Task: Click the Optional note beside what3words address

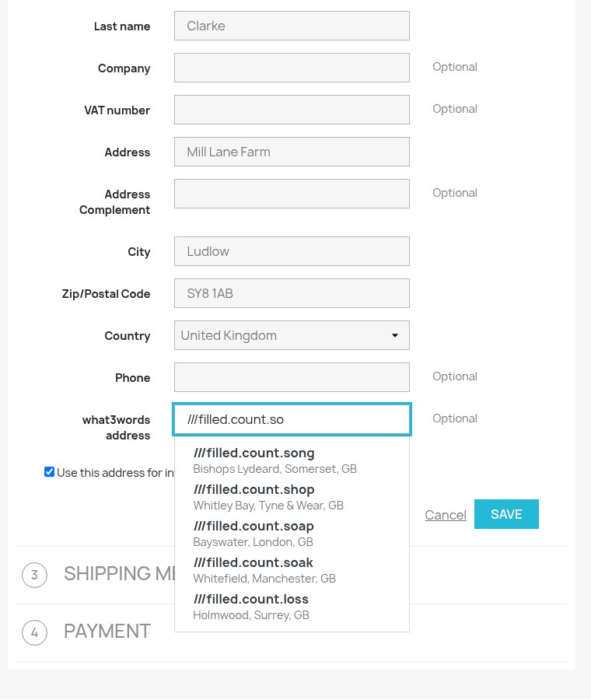Action: 455,418
